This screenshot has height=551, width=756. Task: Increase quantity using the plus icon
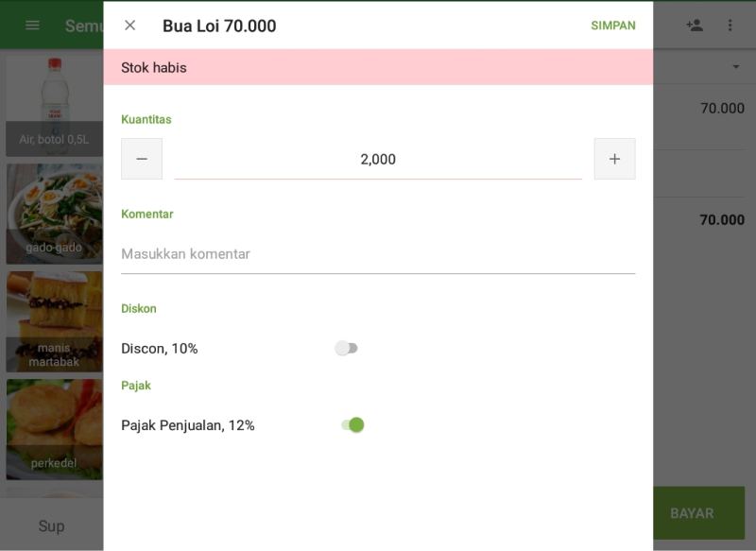614,159
